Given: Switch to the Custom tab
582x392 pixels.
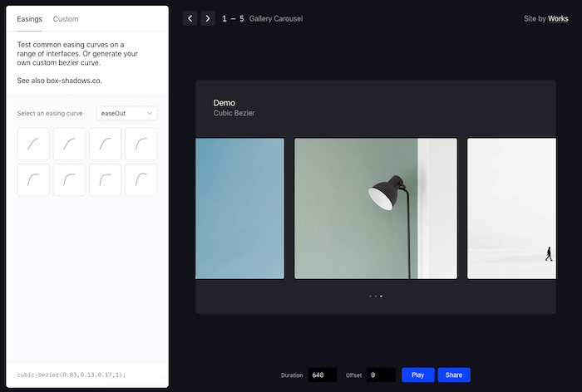Looking at the screenshot, I should click(66, 18).
